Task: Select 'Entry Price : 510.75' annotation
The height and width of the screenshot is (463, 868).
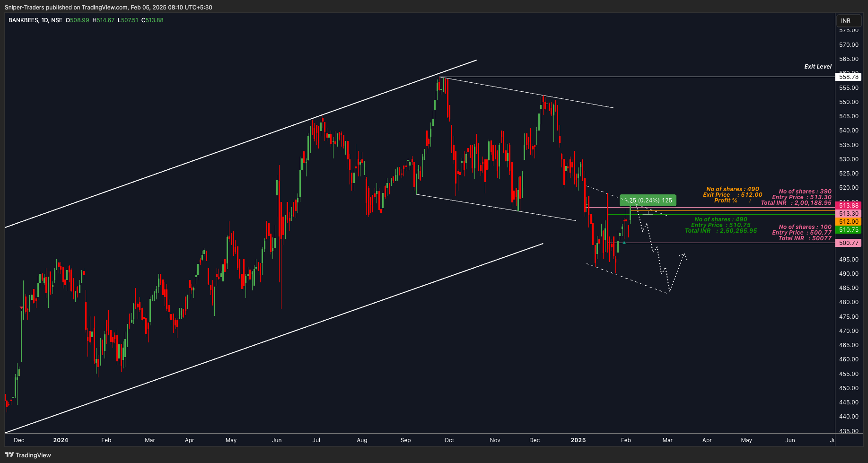Action: 721,225
